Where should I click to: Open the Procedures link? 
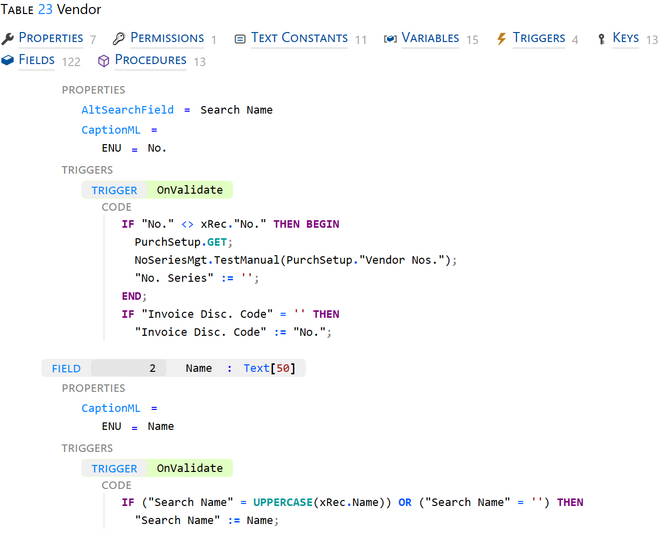(150, 60)
